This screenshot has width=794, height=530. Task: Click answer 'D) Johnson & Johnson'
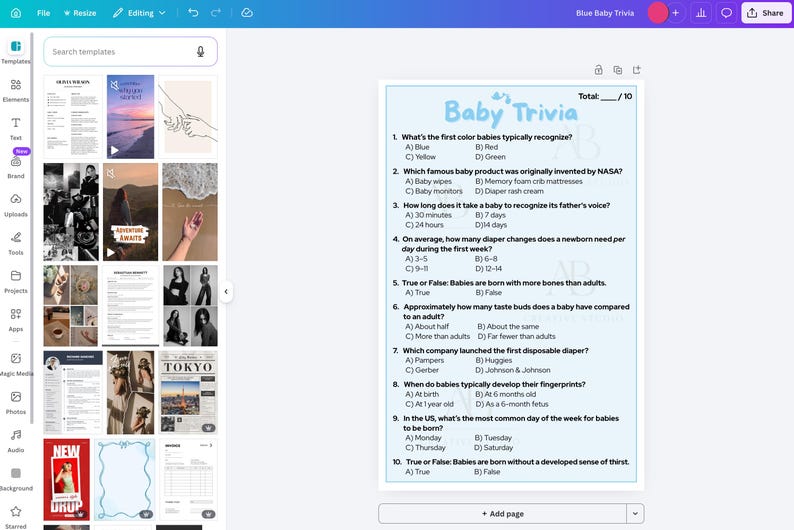point(512,370)
